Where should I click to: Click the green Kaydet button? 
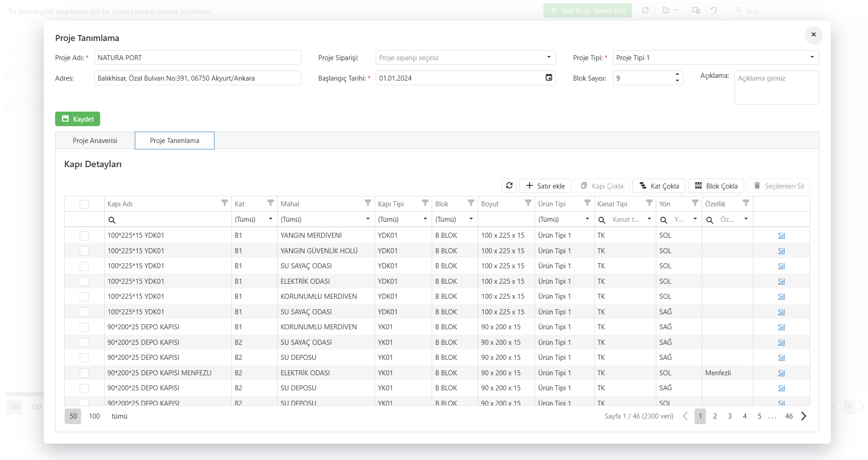tap(77, 119)
